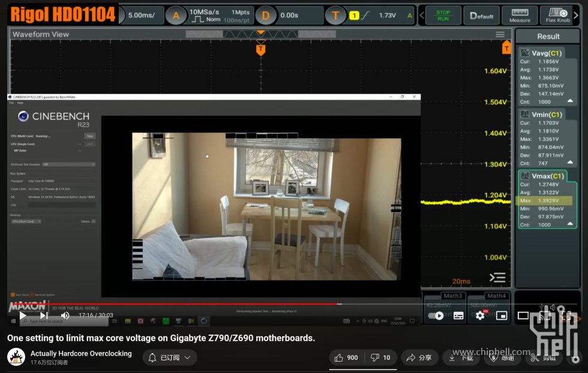
Task: Toggle the result list collapse icon near 20ms
Action: [x=497, y=278]
